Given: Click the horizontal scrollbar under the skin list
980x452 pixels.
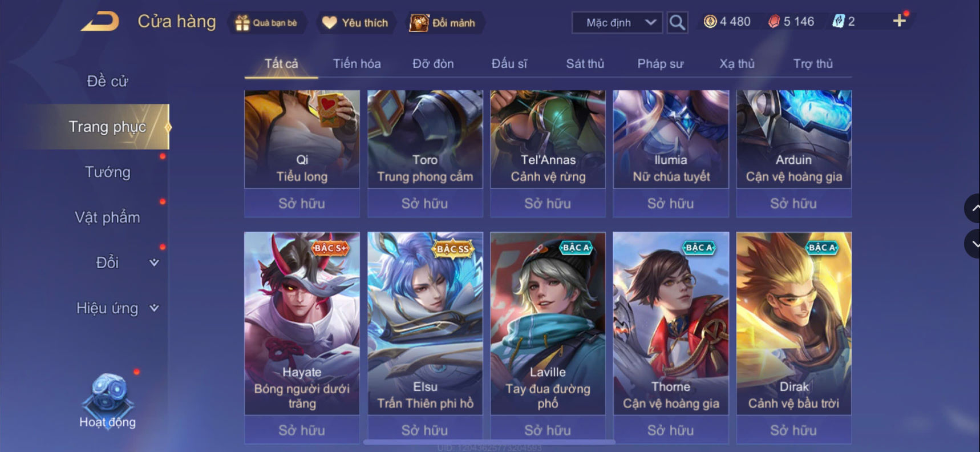Looking at the screenshot, I should tap(489, 442).
